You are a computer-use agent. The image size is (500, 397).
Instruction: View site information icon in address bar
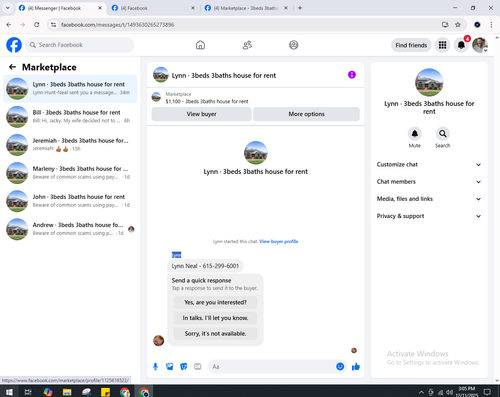[53, 25]
